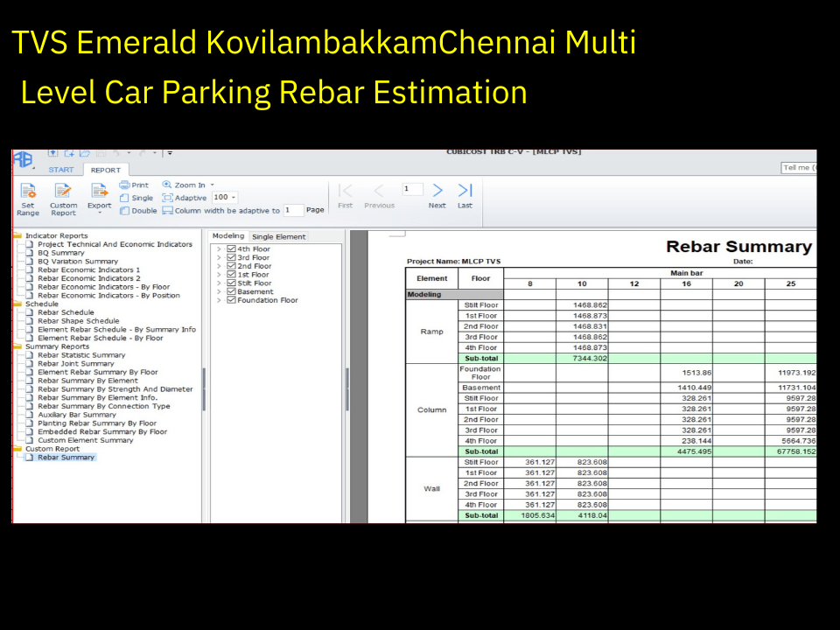Click the open folder quick access icon
Viewport: 840px width, 630px height.
(x=85, y=153)
